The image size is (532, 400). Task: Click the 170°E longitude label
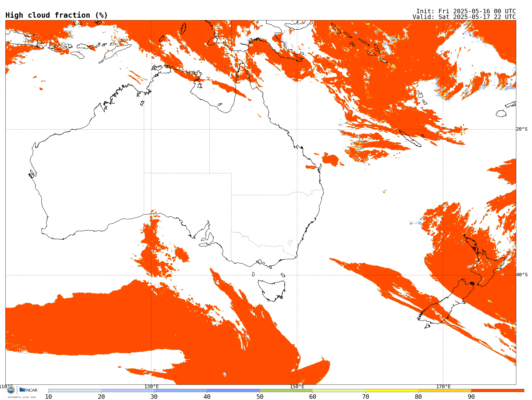443,387
